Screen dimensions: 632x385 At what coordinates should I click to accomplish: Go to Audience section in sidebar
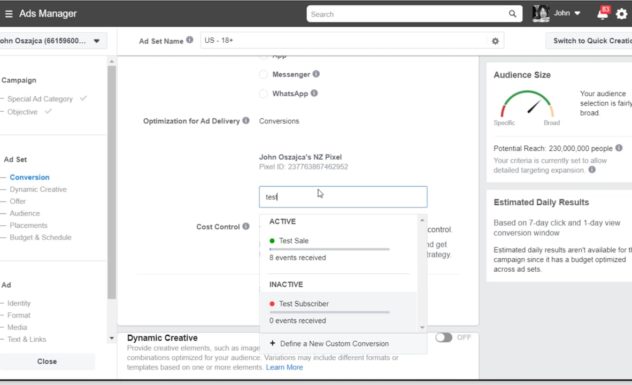coord(25,213)
